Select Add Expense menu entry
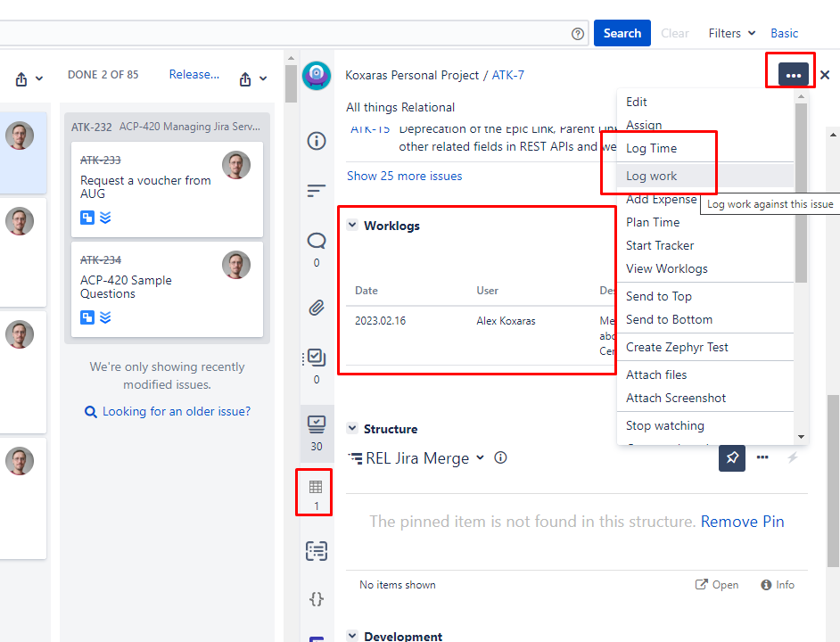This screenshot has width=840, height=642. click(x=661, y=200)
